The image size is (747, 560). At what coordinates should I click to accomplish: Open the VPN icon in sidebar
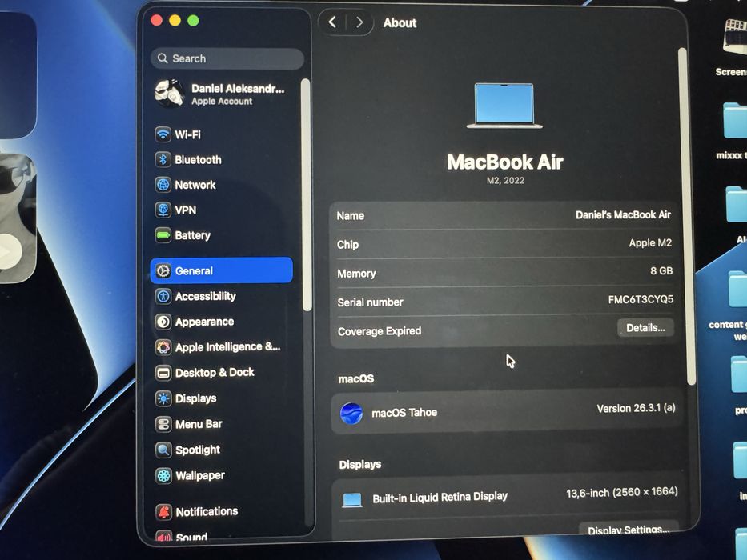tap(163, 210)
